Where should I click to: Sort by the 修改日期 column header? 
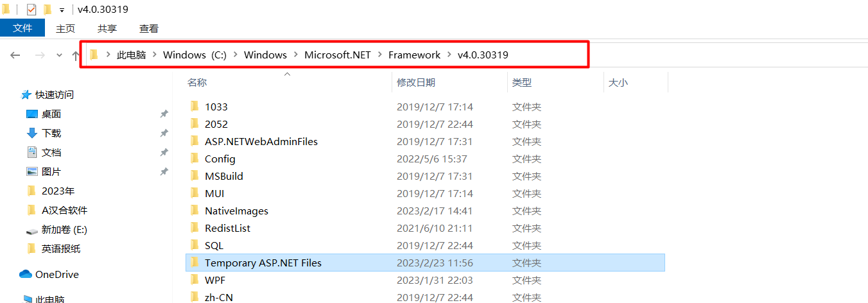[416, 83]
